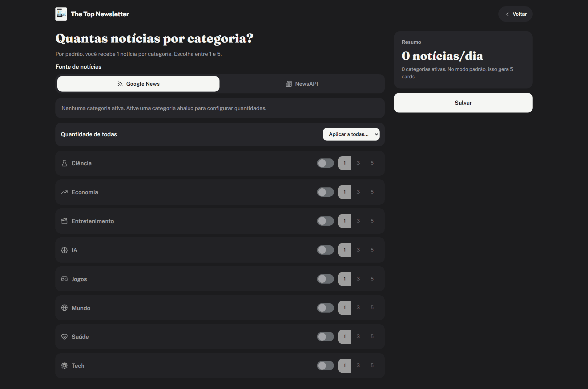Switch to the NewsAPI source tab
Image resolution: width=588 pixels, height=389 pixels.
302,84
